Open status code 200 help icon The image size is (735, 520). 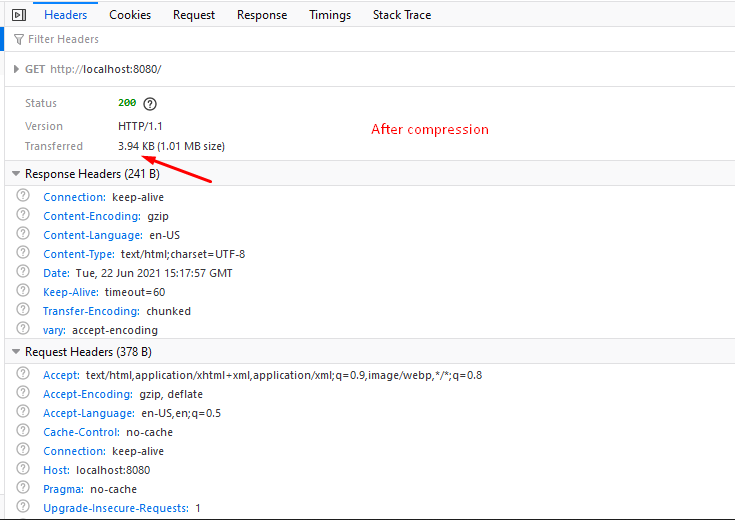(150, 104)
